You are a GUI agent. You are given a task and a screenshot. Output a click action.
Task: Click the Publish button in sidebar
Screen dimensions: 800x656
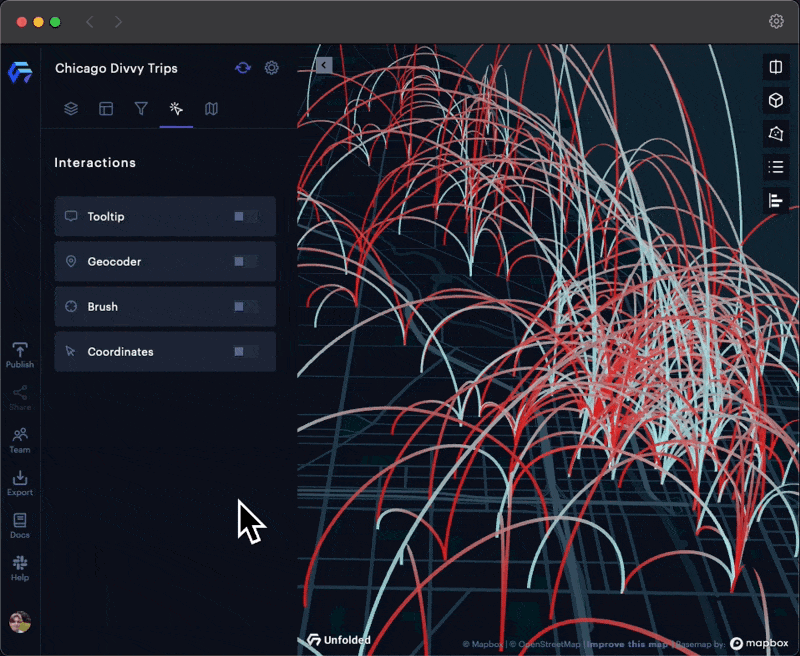tap(20, 355)
